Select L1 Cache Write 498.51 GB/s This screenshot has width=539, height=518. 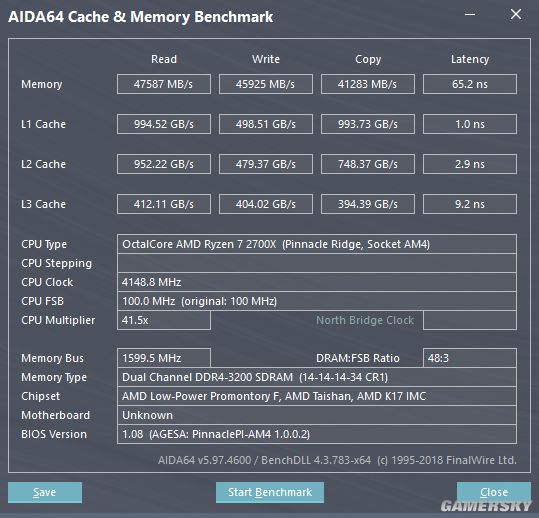[266, 124]
